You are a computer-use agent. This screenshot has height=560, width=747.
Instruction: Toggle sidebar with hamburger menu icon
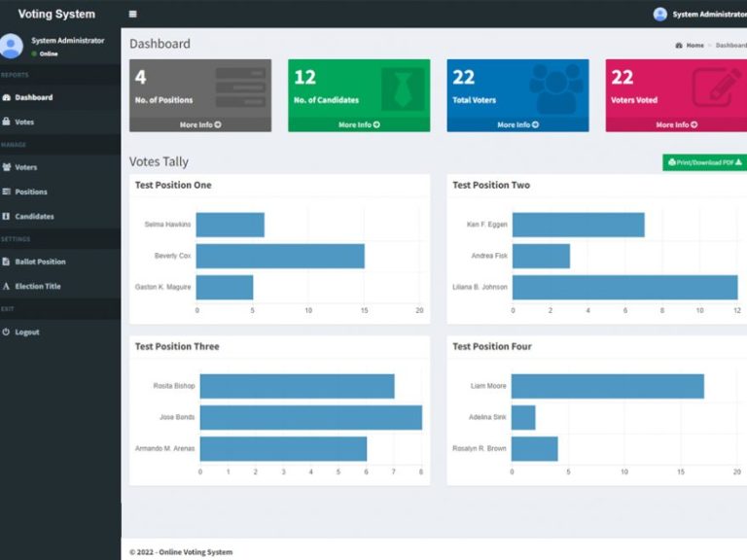click(x=133, y=15)
